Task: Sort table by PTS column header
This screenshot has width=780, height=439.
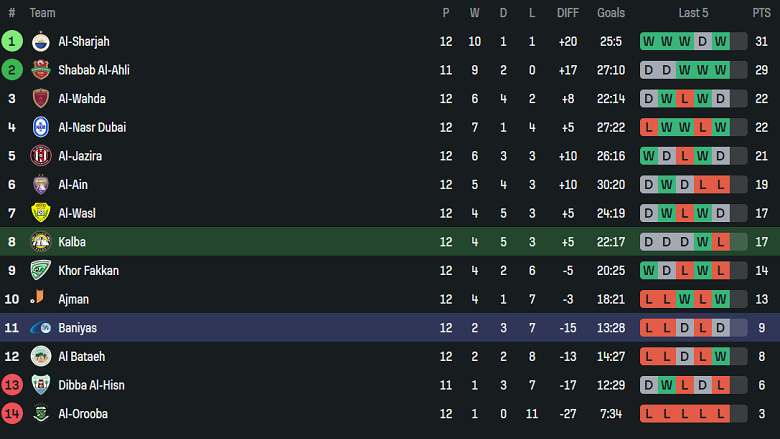Action: coord(761,13)
